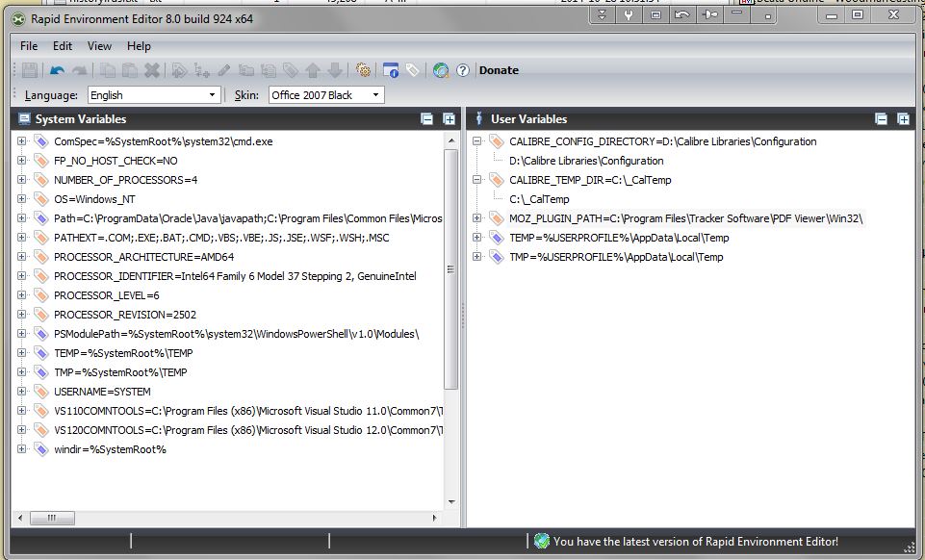Screen dimensions: 925x560
Task: Open the Edit menu
Action: click(x=62, y=46)
